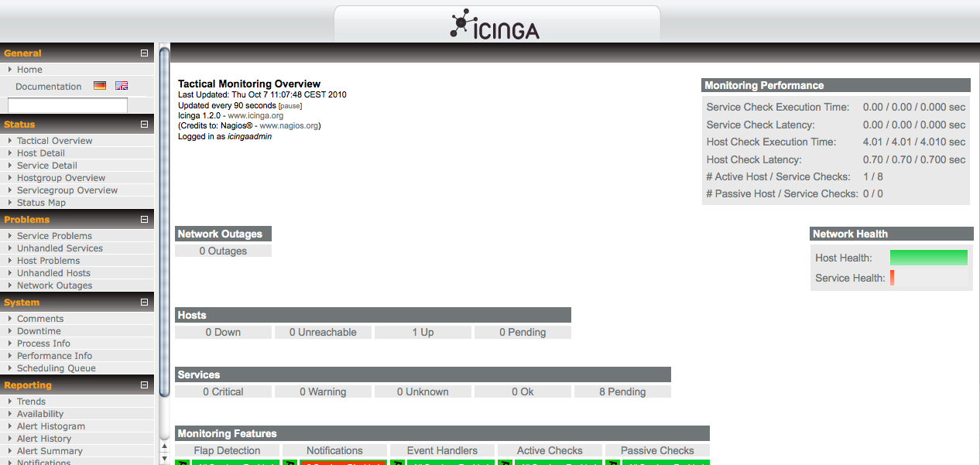
Task: Open Trends report
Action: 31,402
